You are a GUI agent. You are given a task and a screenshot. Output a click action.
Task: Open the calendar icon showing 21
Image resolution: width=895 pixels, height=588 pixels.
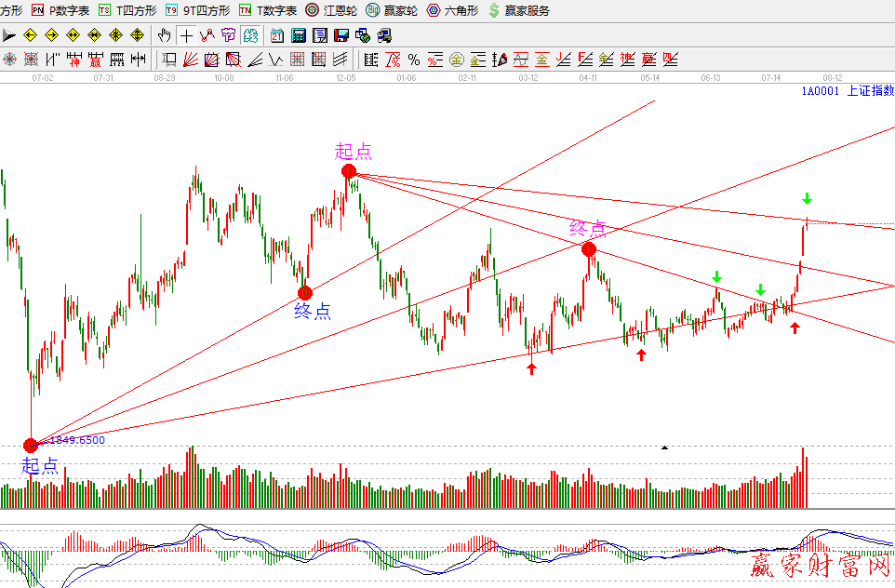[x=277, y=35]
